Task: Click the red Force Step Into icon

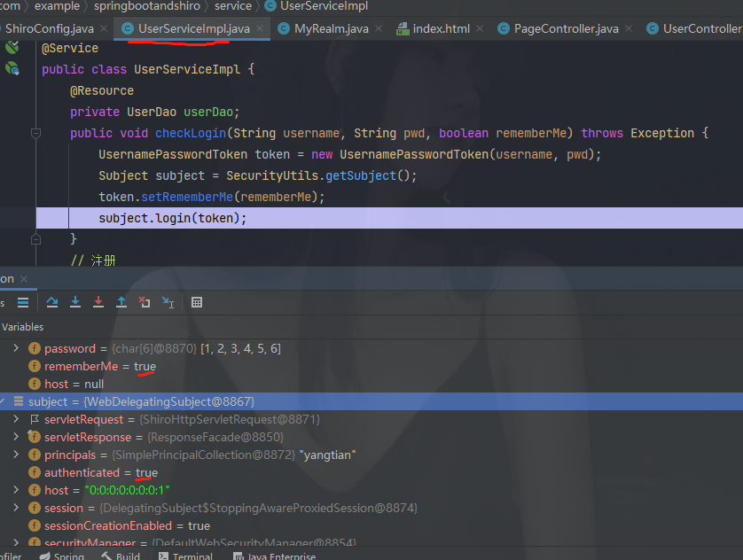Action: [x=98, y=302]
